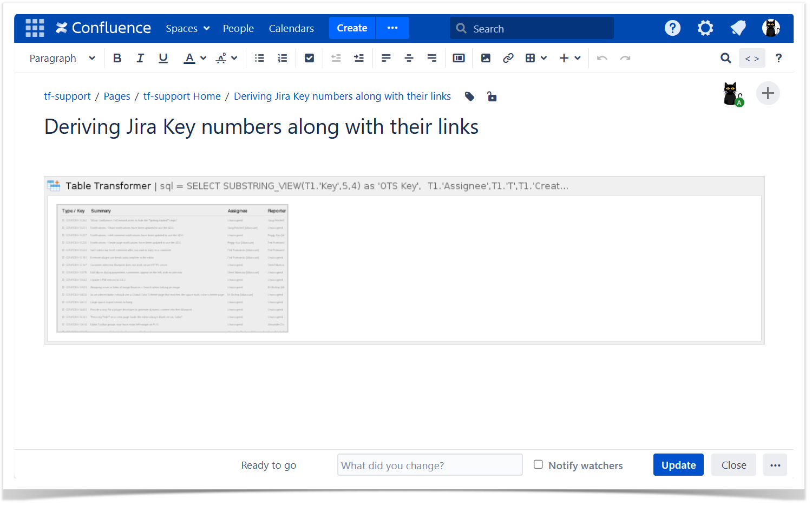Viewport: 812px width, 505px height.
Task: Open the text color picker arrow
Action: pos(204,58)
